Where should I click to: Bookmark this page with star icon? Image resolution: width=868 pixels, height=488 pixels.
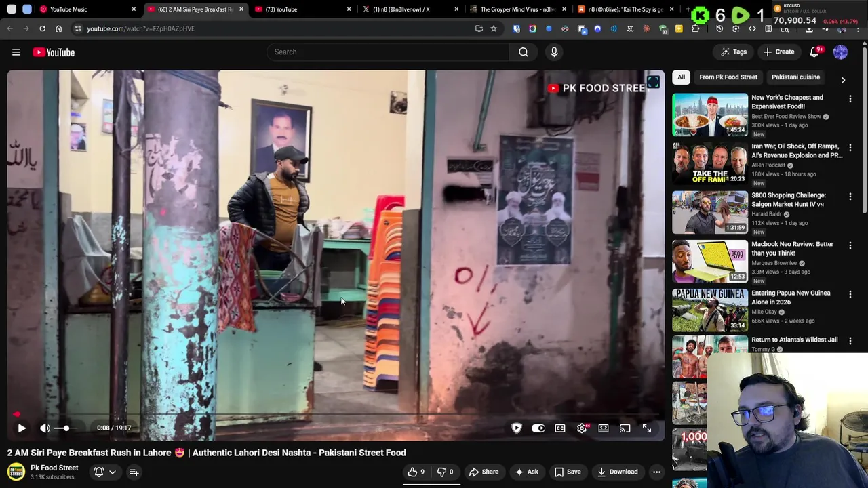[494, 28]
